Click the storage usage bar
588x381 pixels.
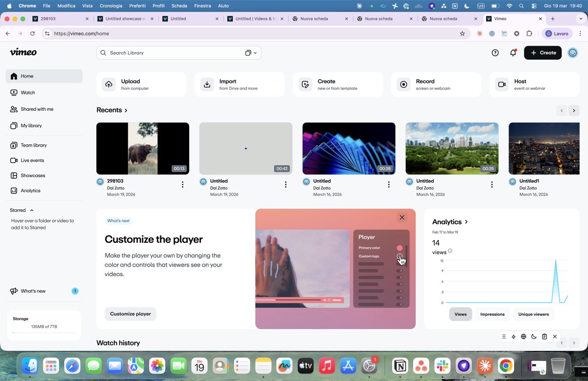(44, 332)
